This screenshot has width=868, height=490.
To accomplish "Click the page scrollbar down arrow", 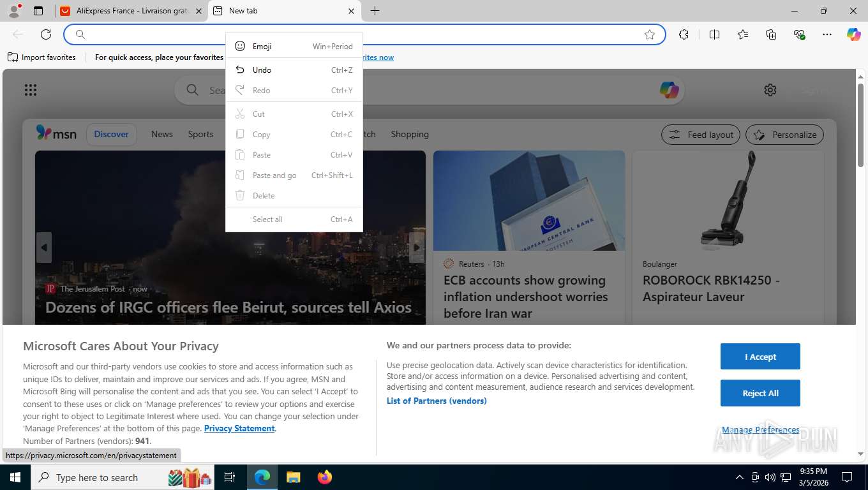I will coord(860,454).
